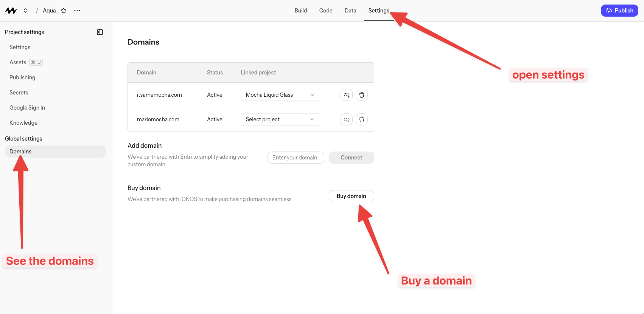The width and height of the screenshot is (644, 314).
Task: Click the Buy domain button
Action: click(x=352, y=196)
